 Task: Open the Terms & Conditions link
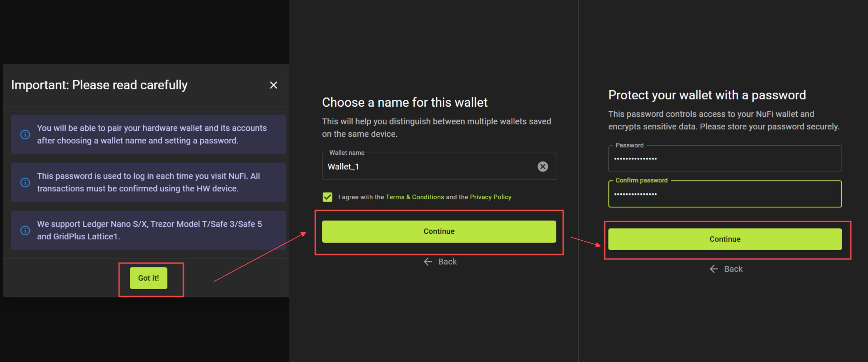[x=414, y=197]
